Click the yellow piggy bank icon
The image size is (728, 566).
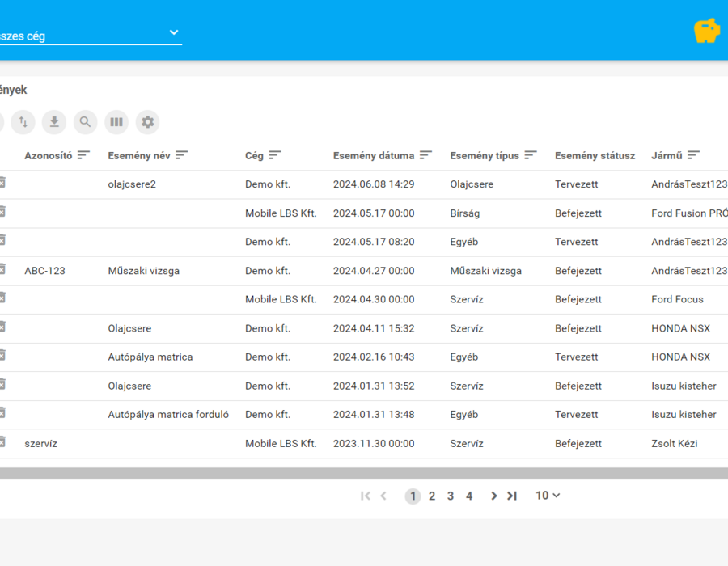(x=707, y=31)
